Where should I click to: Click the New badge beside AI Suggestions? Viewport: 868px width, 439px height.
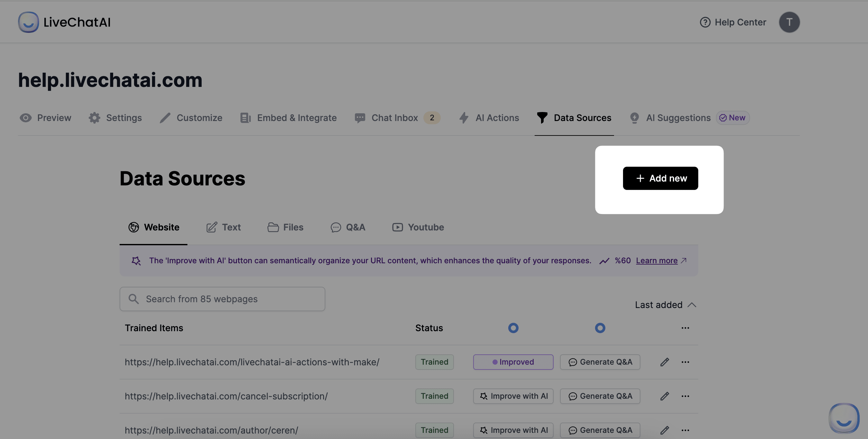coord(733,118)
